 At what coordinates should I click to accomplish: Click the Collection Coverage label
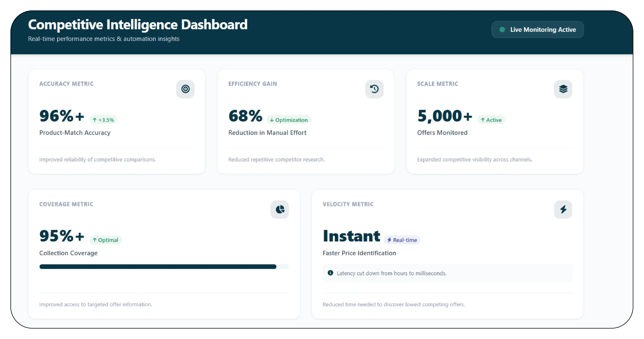point(68,253)
